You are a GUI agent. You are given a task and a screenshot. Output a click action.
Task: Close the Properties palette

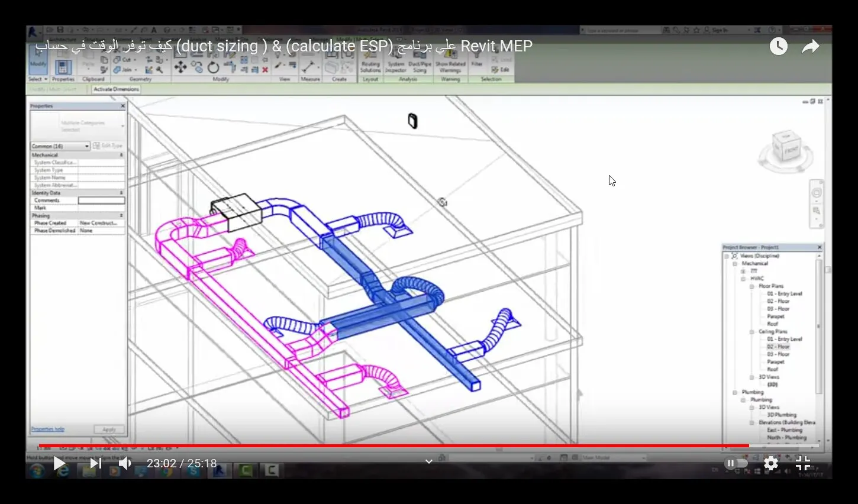click(122, 106)
